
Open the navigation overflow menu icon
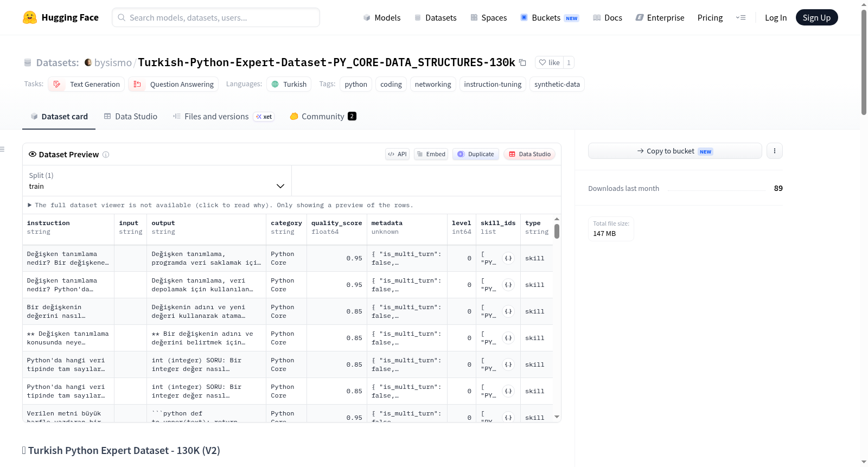pyautogui.click(x=741, y=18)
